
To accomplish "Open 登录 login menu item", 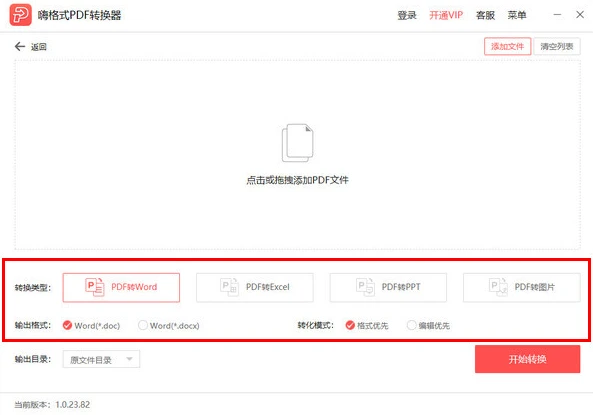I will (x=407, y=15).
